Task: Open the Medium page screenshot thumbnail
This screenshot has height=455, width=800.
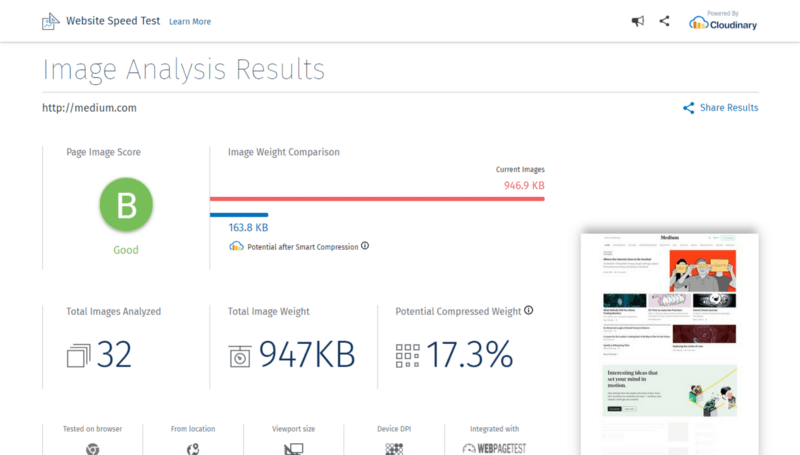Action: [669, 344]
